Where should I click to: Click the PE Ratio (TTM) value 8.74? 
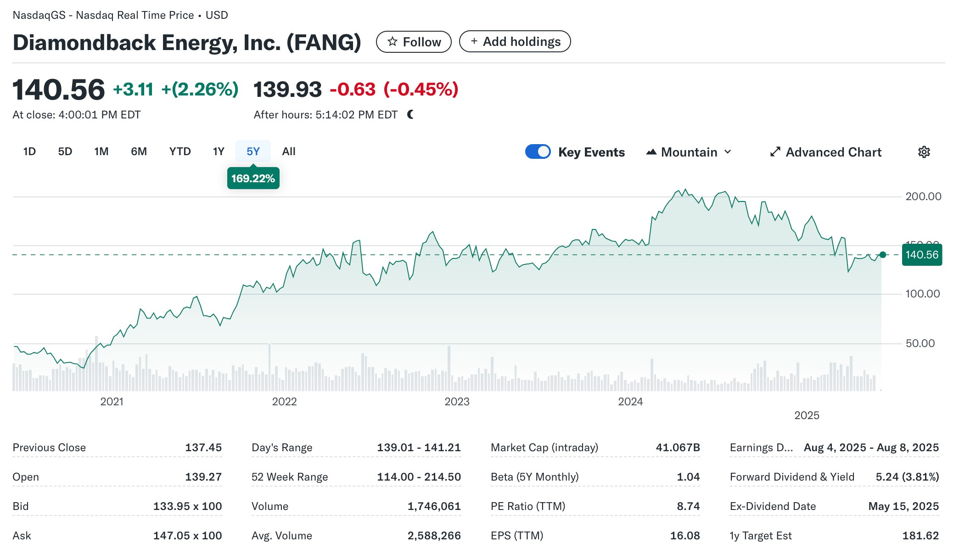[688, 506]
